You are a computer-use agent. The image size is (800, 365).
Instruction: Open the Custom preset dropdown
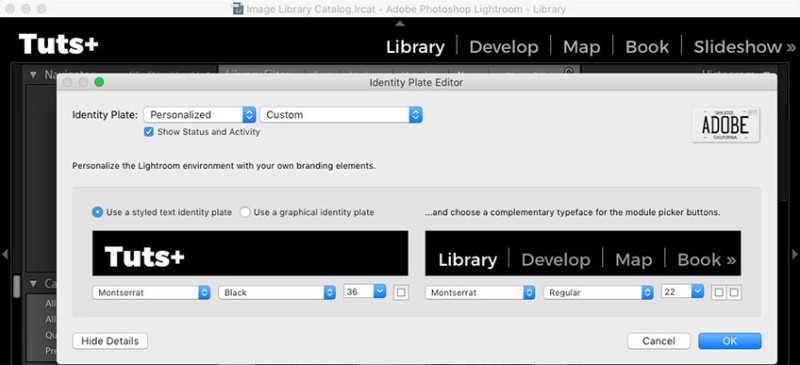coord(341,115)
